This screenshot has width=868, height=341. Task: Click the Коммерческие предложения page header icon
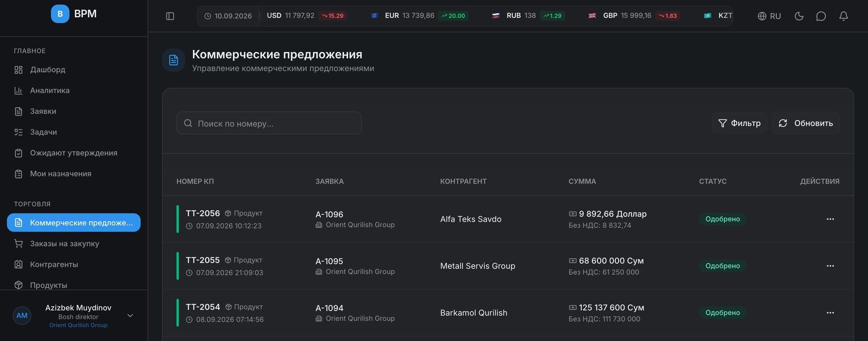174,60
